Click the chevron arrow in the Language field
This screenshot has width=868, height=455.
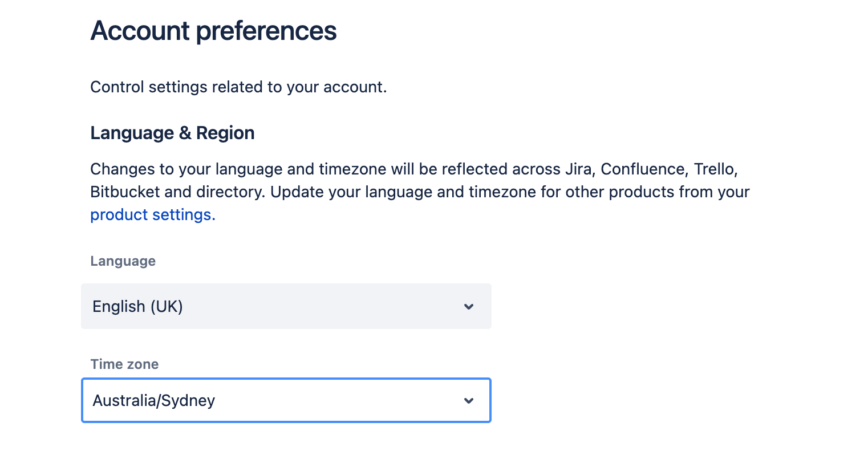click(x=469, y=307)
